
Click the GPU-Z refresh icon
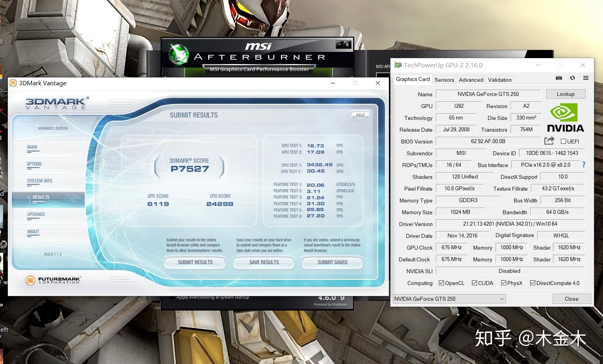[572, 78]
